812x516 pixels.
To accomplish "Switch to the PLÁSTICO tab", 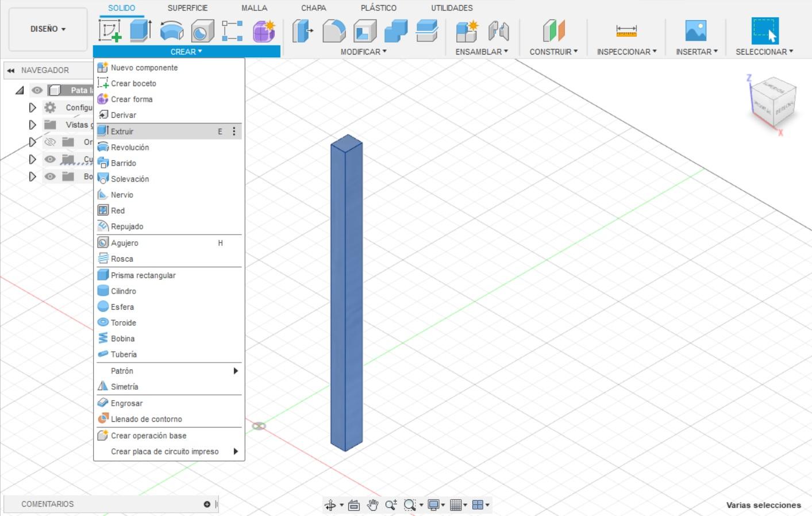I will coord(379,8).
